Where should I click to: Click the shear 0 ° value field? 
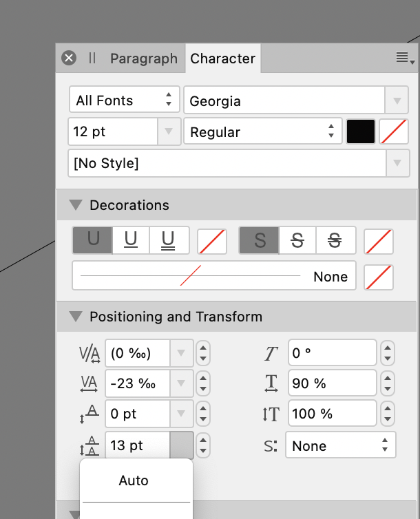[333, 353]
